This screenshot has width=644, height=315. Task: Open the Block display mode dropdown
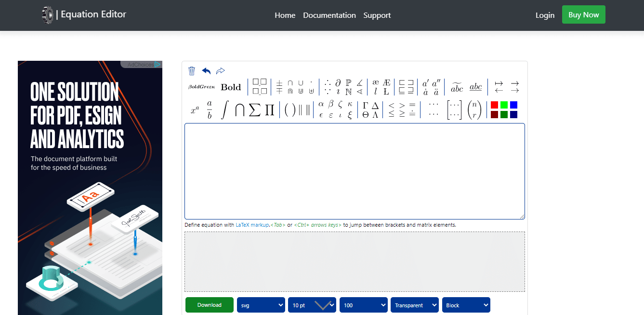pyautogui.click(x=466, y=305)
